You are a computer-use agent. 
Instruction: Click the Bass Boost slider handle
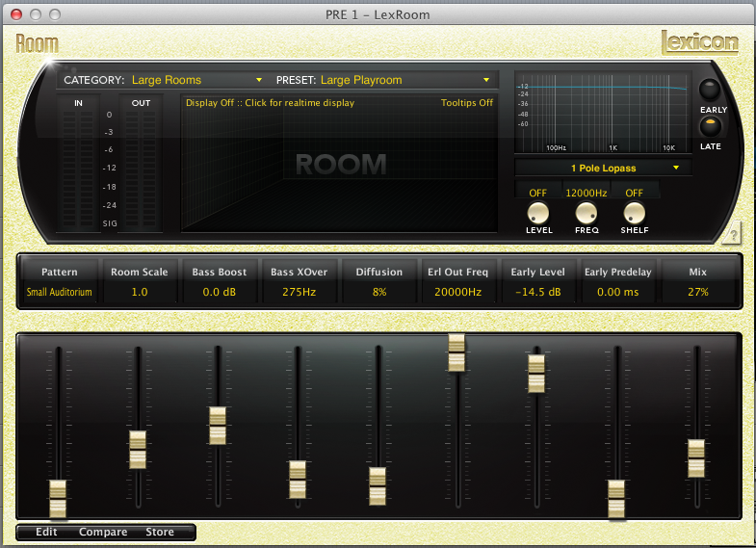point(218,426)
